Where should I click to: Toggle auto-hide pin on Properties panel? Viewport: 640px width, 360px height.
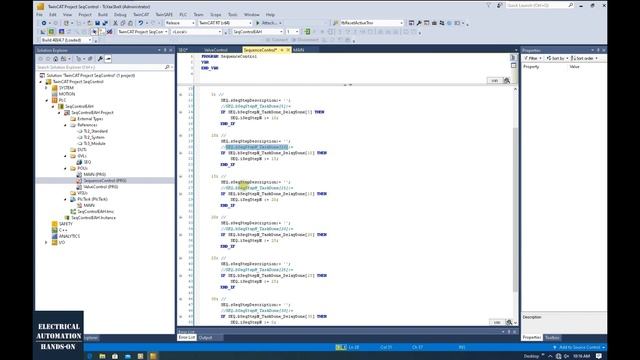pyautogui.click(x=598, y=50)
